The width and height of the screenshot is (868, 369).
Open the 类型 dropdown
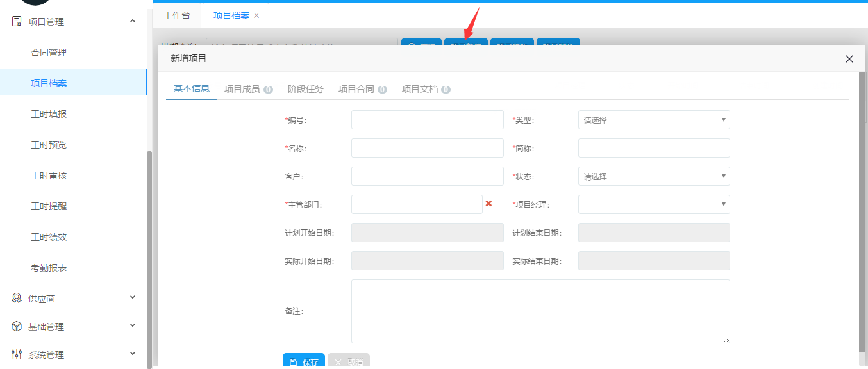[x=654, y=120]
